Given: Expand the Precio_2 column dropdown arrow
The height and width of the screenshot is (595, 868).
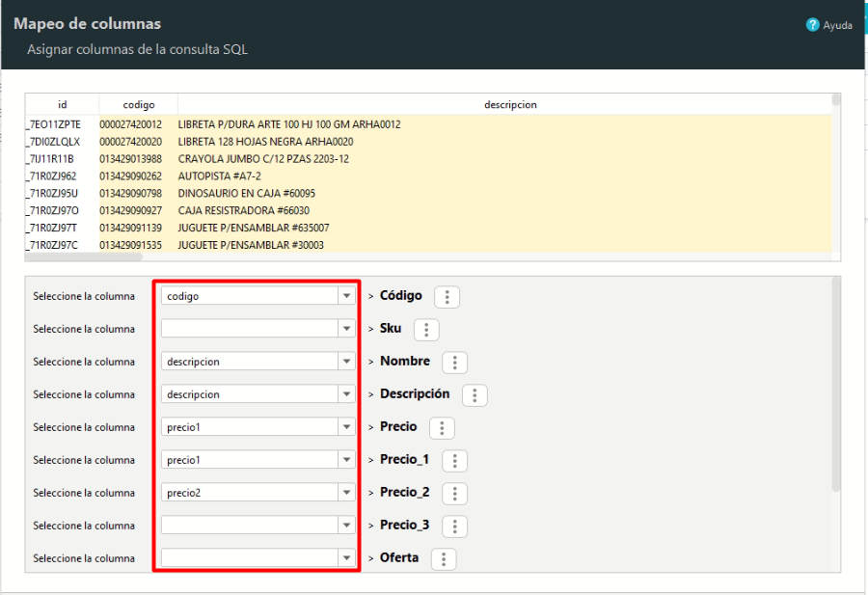Looking at the screenshot, I should (346, 492).
